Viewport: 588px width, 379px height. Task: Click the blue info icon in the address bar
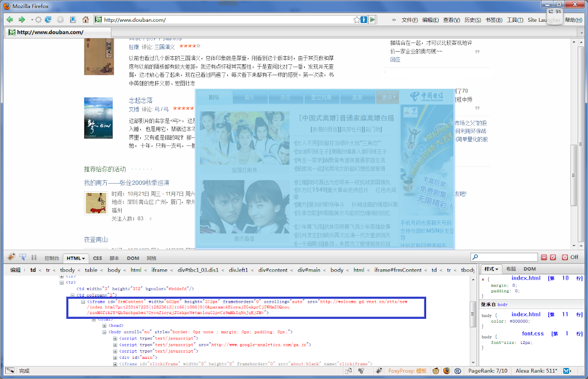[363, 20]
